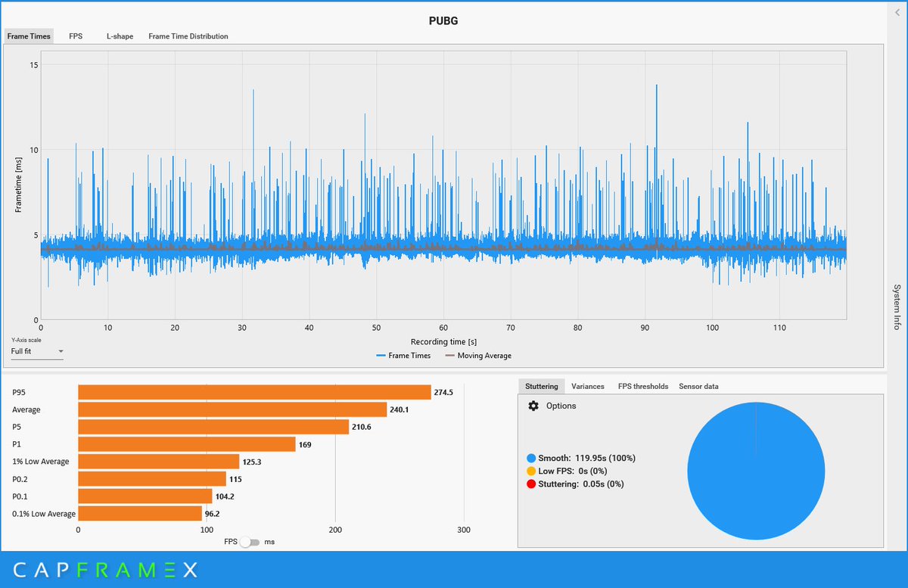Switch to the FPS chart tab
Screen dimensions: 908x588
(x=76, y=36)
